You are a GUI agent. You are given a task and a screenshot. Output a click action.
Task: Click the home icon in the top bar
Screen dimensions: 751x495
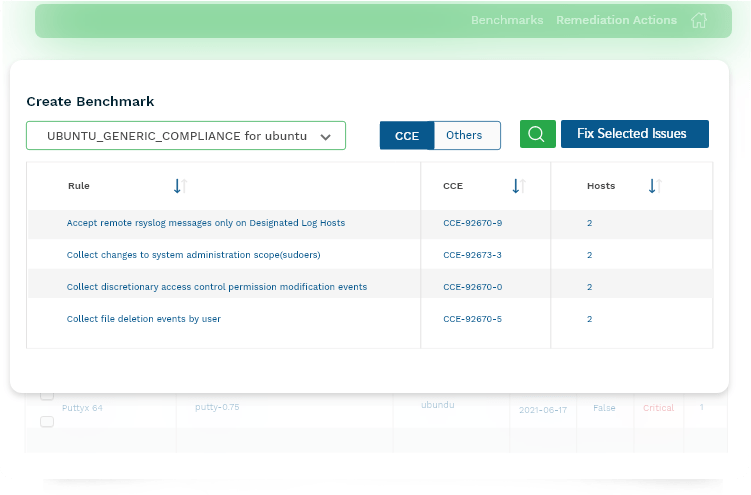point(699,20)
